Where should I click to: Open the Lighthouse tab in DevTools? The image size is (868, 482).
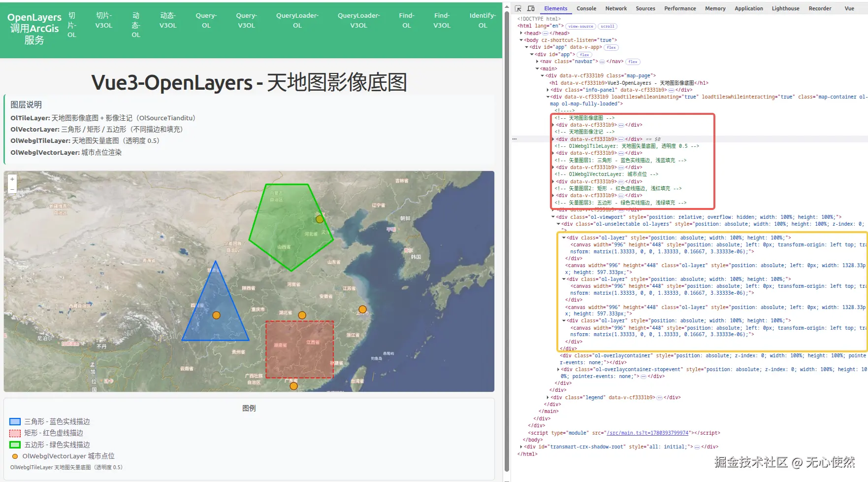(785, 8)
